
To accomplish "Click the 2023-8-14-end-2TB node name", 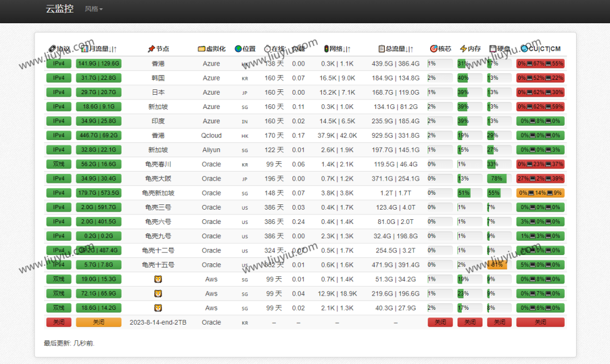I will point(158,322).
